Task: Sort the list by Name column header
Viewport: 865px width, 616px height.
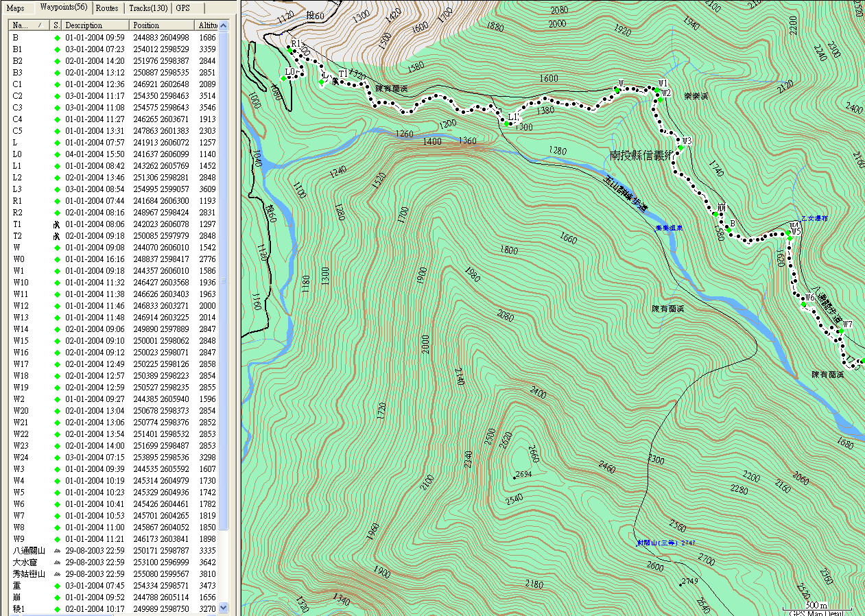Action: 30,25
